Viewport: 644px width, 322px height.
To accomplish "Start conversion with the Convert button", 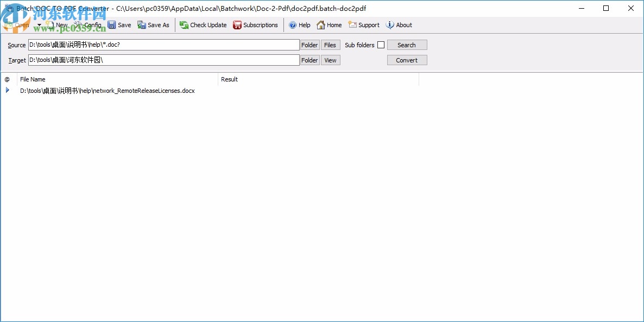I will click(407, 60).
